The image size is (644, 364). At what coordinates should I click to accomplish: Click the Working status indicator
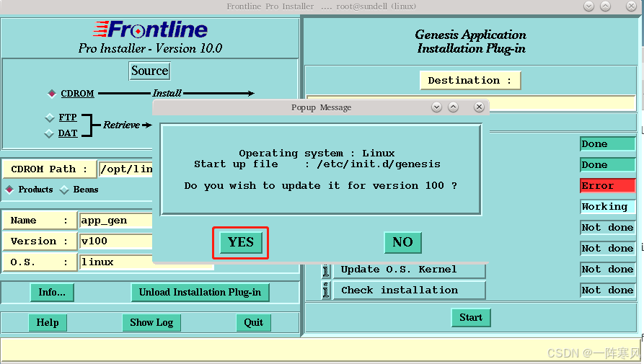[x=607, y=206]
